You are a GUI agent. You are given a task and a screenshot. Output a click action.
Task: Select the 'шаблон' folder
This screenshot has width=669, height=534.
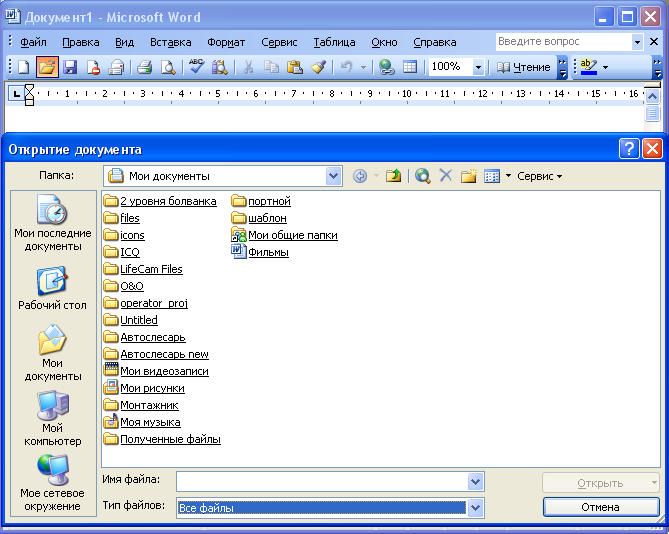[x=259, y=218]
